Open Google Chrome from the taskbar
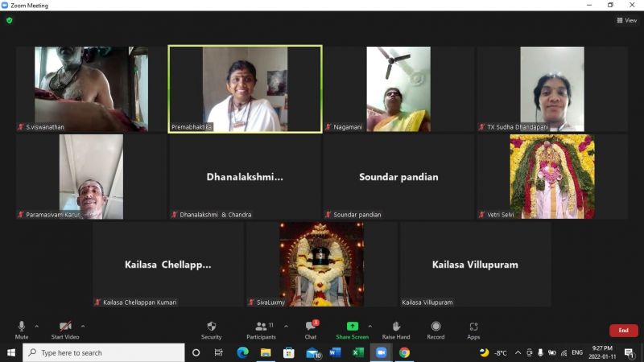Viewport: 644px width, 362px height. click(x=404, y=352)
